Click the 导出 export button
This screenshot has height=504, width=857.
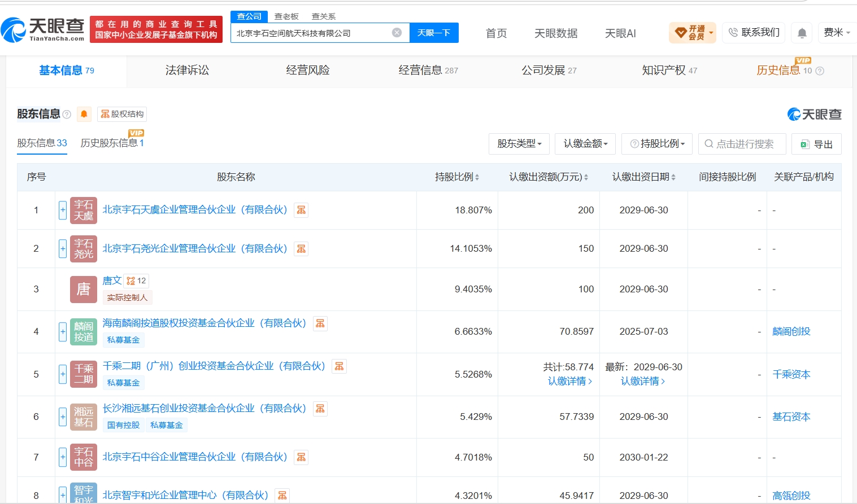816,144
